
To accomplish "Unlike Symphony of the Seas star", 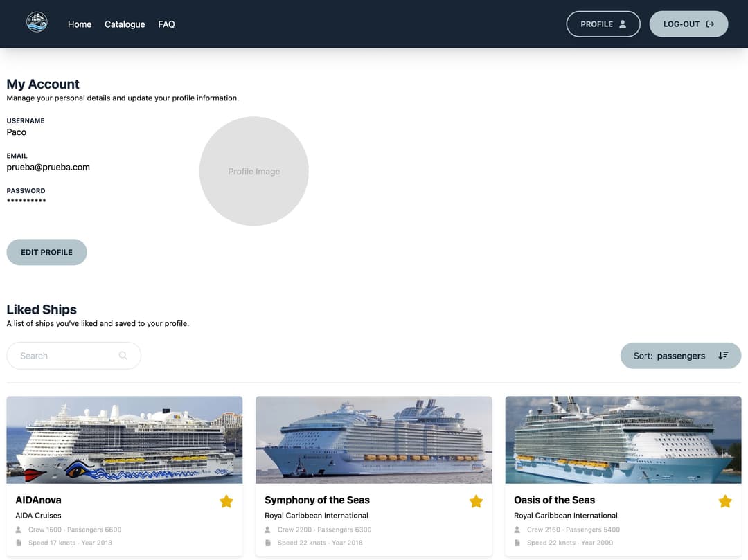I will (476, 501).
